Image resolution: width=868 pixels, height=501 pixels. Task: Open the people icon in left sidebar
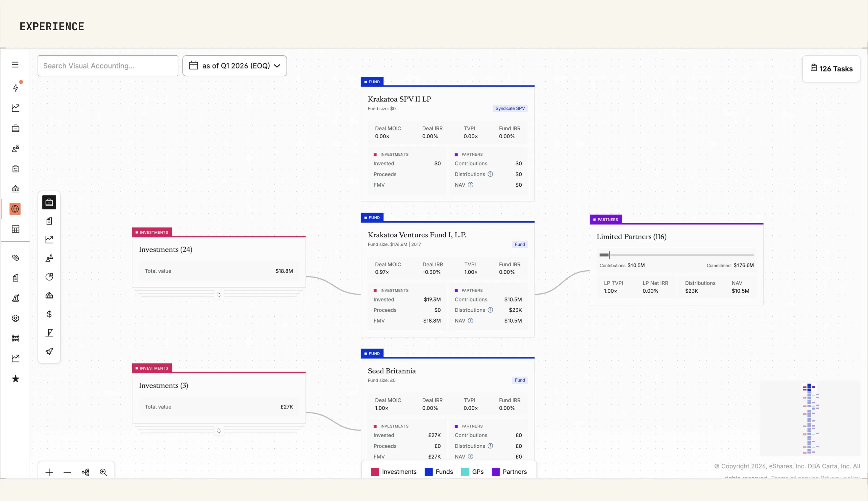(15, 149)
